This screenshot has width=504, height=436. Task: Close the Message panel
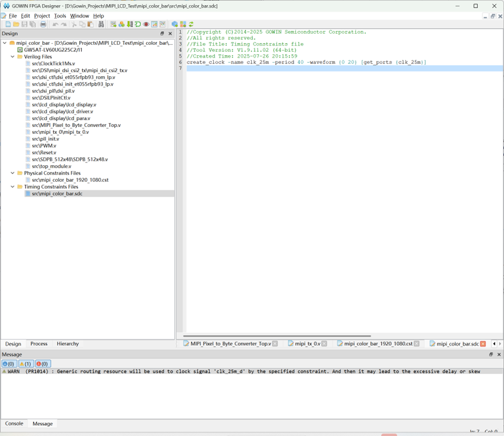click(x=499, y=355)
